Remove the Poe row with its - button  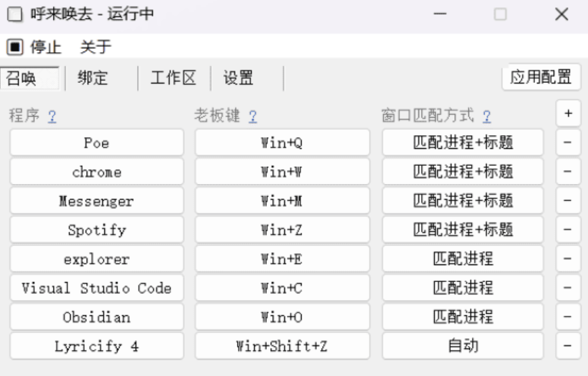567,142
